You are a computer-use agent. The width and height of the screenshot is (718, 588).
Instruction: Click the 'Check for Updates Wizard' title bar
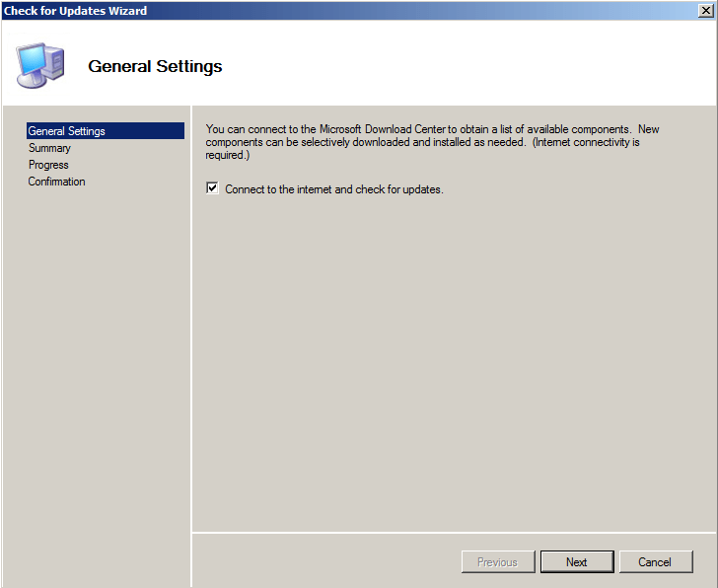pos(296,10)
